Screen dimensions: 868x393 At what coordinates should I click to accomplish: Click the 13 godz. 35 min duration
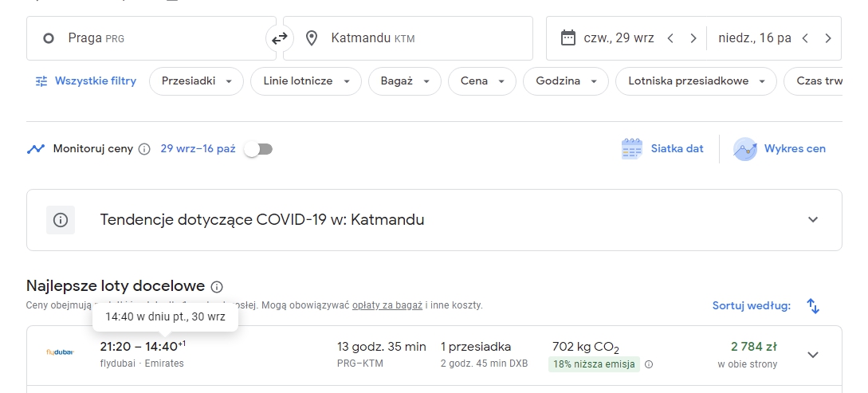tap(382, 347)
